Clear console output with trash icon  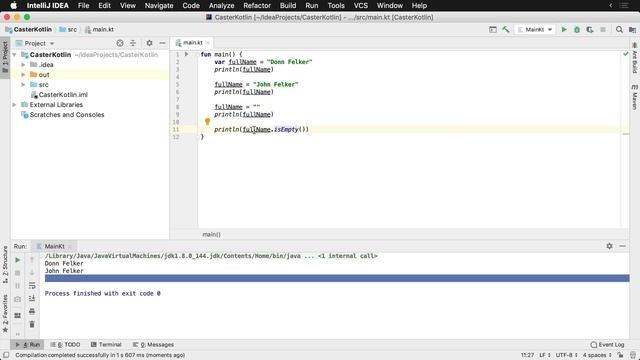[x=32, y=324]
